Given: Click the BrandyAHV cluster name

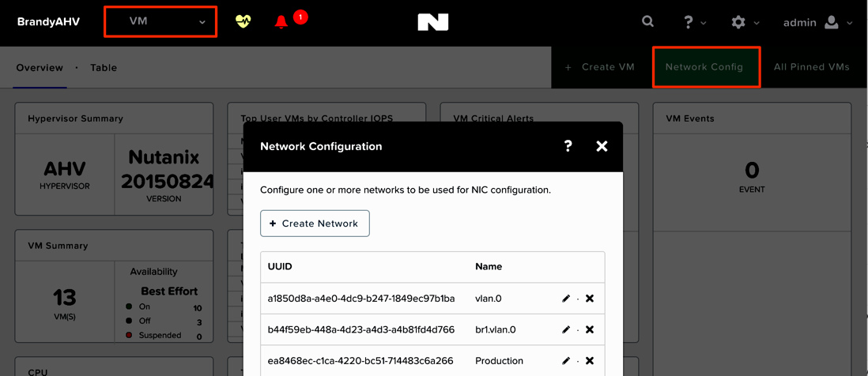Looking at the screenshot, I should click(48, 22).
